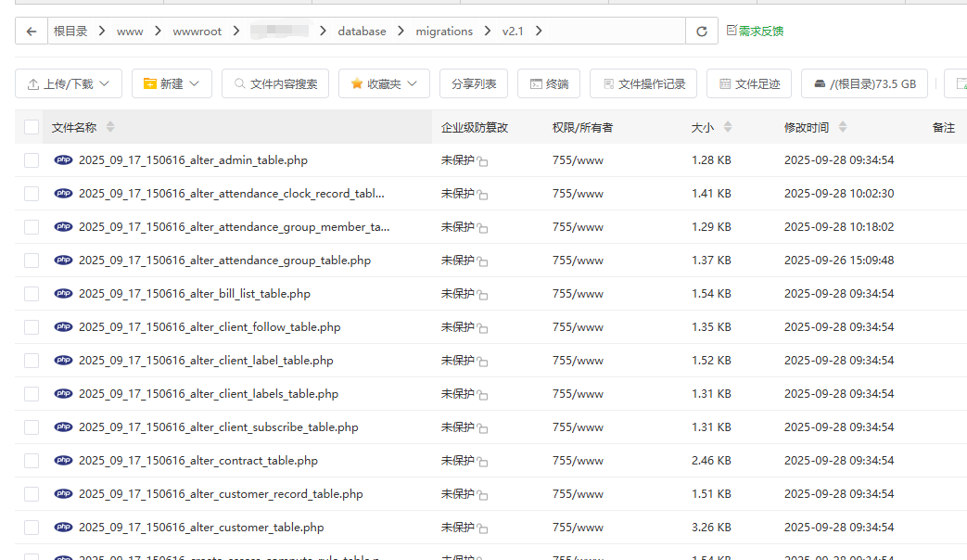
Task: Click the 需求反馈 feedback link
Action: (x=755, y=32)
